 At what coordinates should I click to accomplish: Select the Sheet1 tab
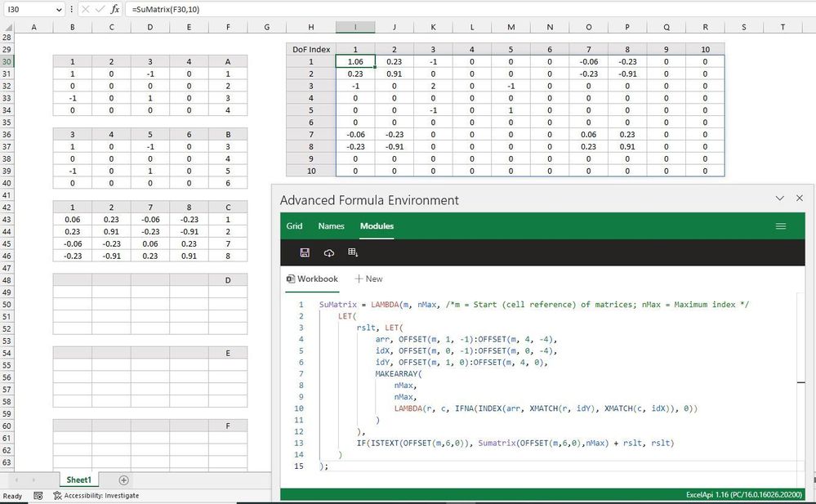(x=78, y=480)
